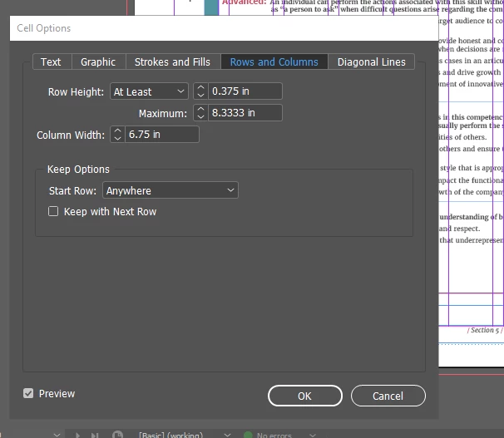Open the Row Height At Least dropdown

pos(149,91)
